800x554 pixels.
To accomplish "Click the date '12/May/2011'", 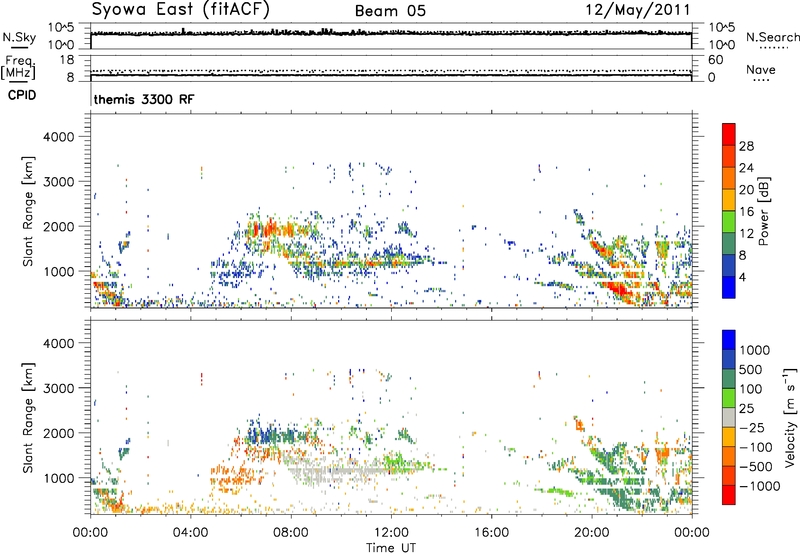I will coord(637,10).
